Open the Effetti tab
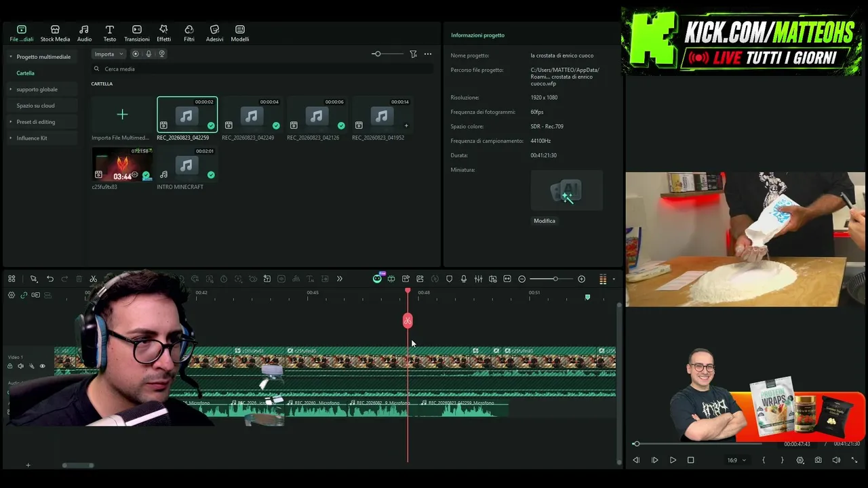The image size is (868, 488). tap(163, 33)
